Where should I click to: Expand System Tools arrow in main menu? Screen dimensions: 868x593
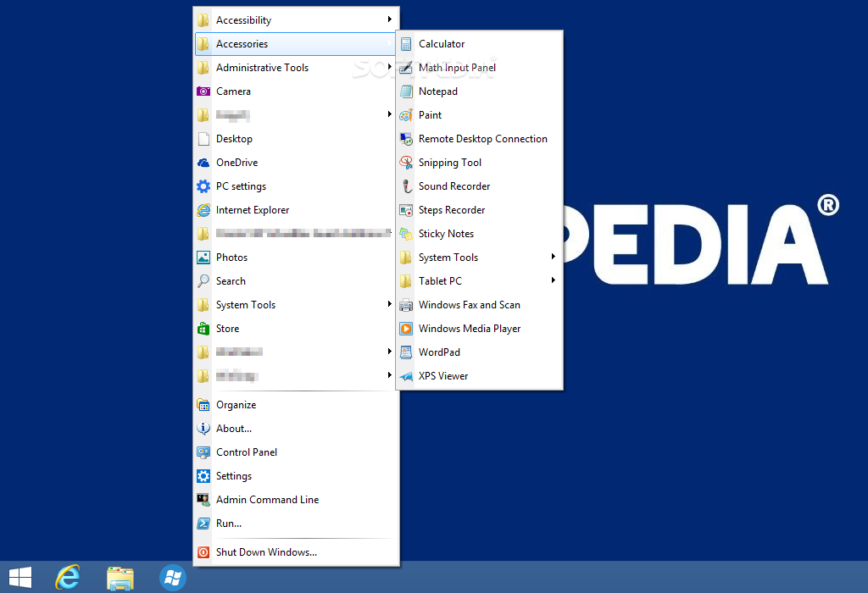point(390,304)
